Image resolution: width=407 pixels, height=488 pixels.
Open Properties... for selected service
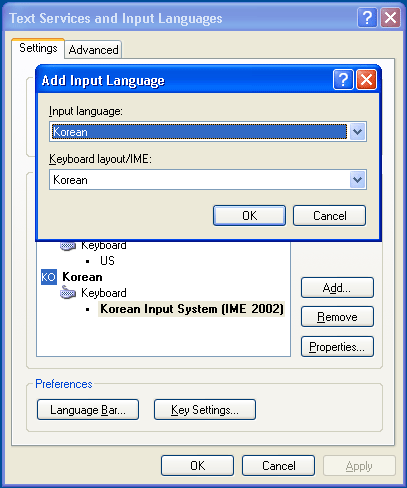click(337, 347)
